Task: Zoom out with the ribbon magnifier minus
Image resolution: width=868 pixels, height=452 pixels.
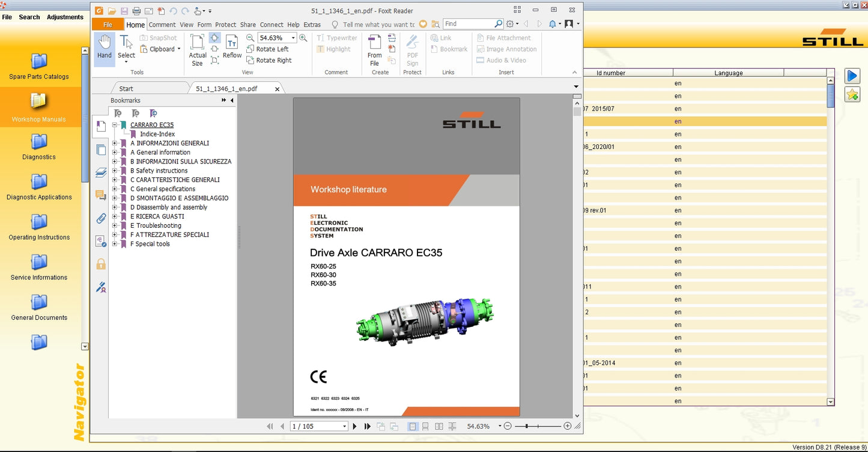Action: point(250,38)
